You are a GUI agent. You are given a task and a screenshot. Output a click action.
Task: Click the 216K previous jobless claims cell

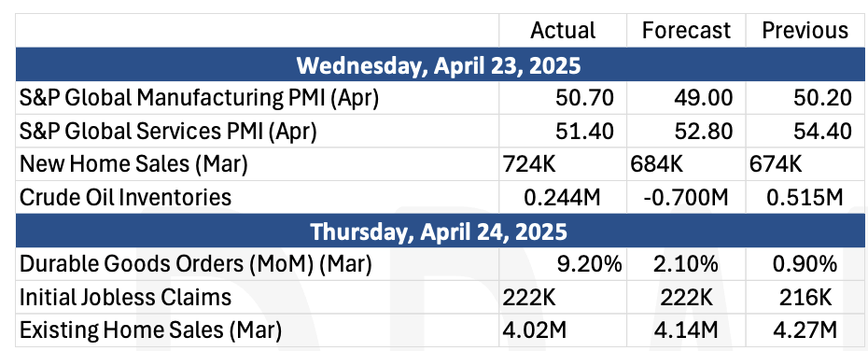tap(805, 297)
